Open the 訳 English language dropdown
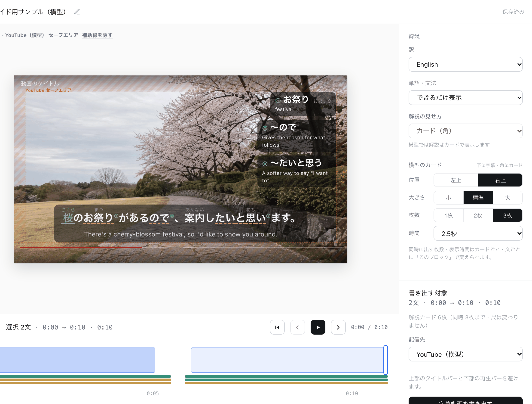This screenshot has width=532, height=404. click(465, 64)
